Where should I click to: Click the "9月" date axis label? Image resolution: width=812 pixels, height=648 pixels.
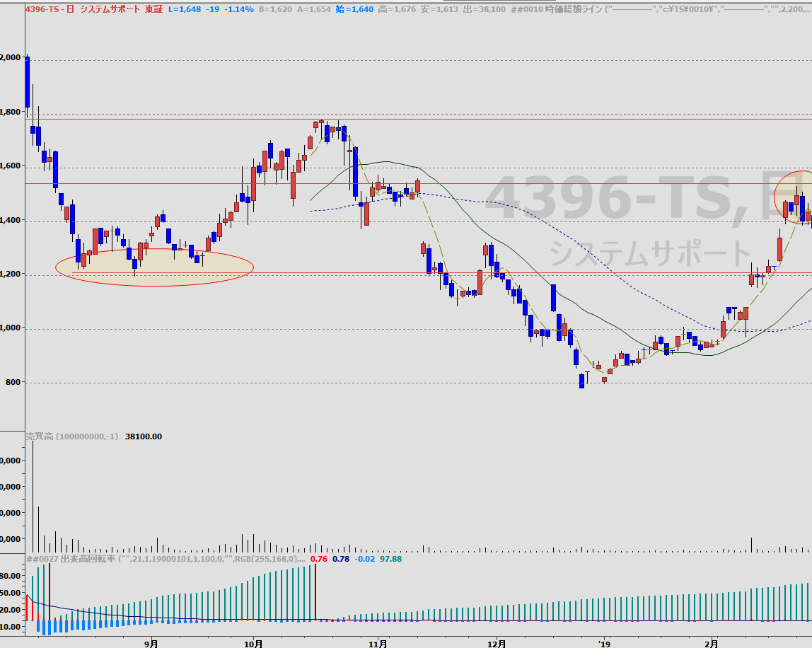click(151, 644)
